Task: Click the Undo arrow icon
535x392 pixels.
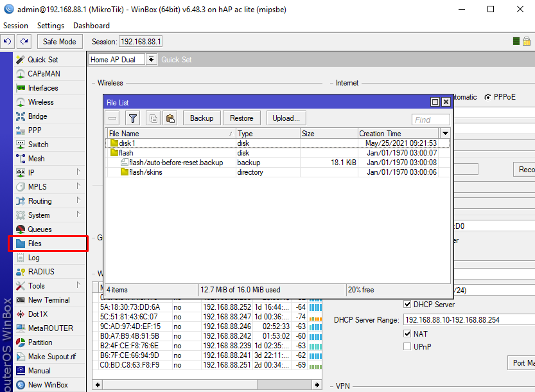Action: click(8, 42)
